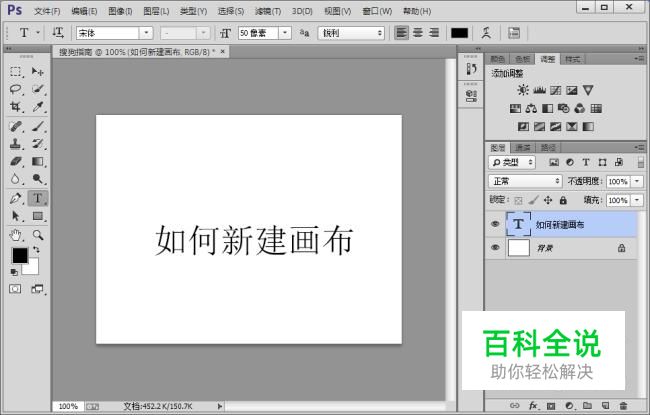Toggle lock all for layer
This screenshot has height=415, width=650.
(x=563, y=201)
